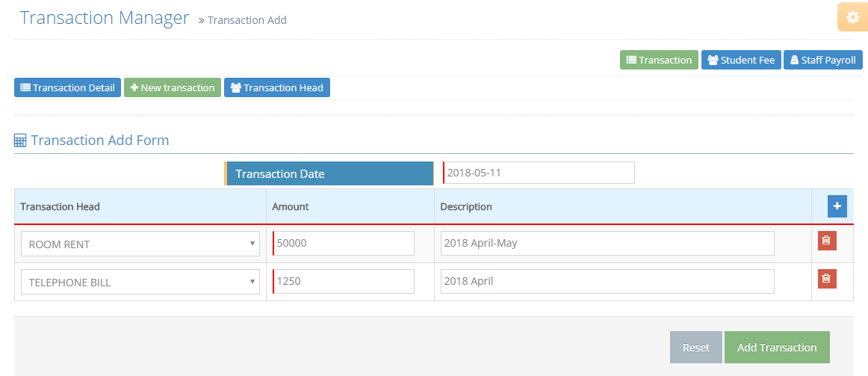The height and width of the screenshot is (376, 868).
Task: Delete the ROOM RENT row via trash icon
Action: (826, 241)
